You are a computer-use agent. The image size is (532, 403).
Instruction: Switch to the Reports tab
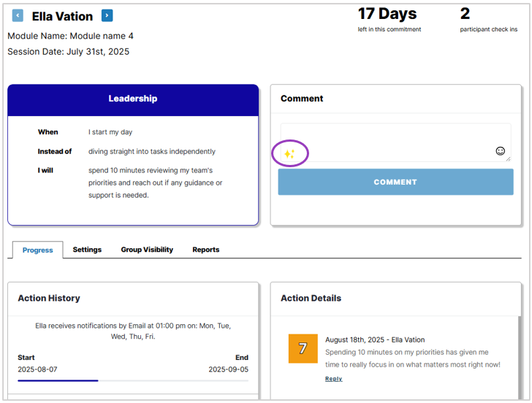(206, 250)
